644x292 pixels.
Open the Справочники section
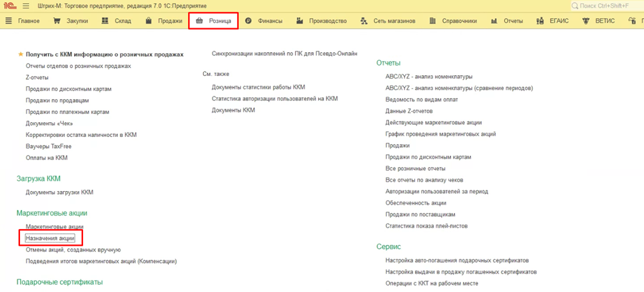455,21
